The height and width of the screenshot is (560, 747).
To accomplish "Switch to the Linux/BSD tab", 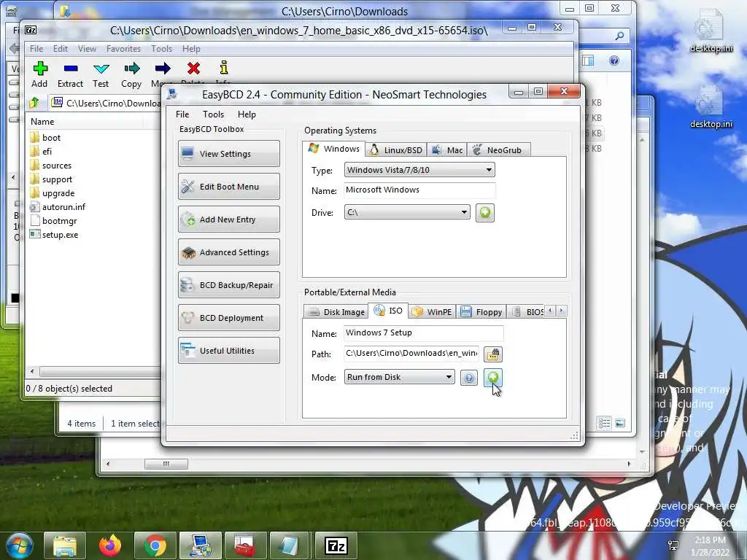I will pos(396,150).
